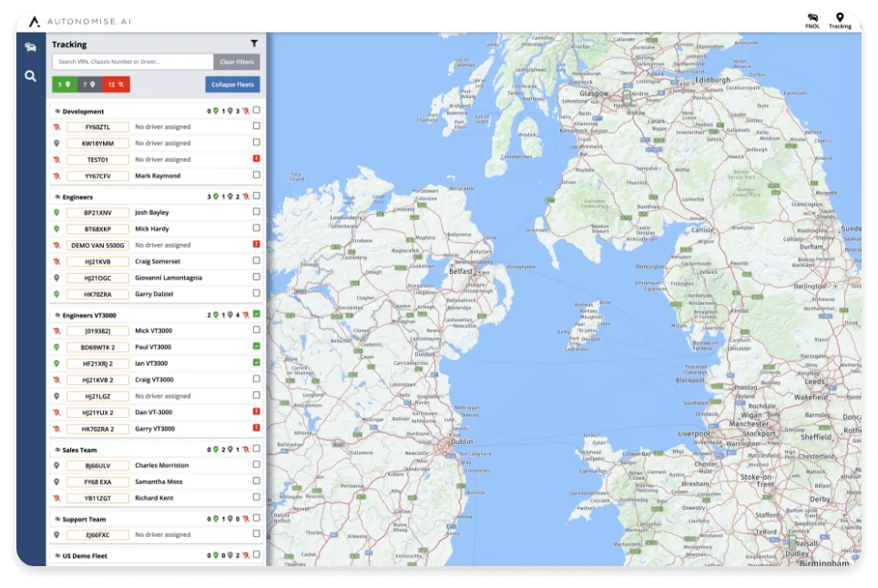Viewport: 878px width, 588px height.
Task: Open FNOL from the top bar
Action: coord(812,20)
